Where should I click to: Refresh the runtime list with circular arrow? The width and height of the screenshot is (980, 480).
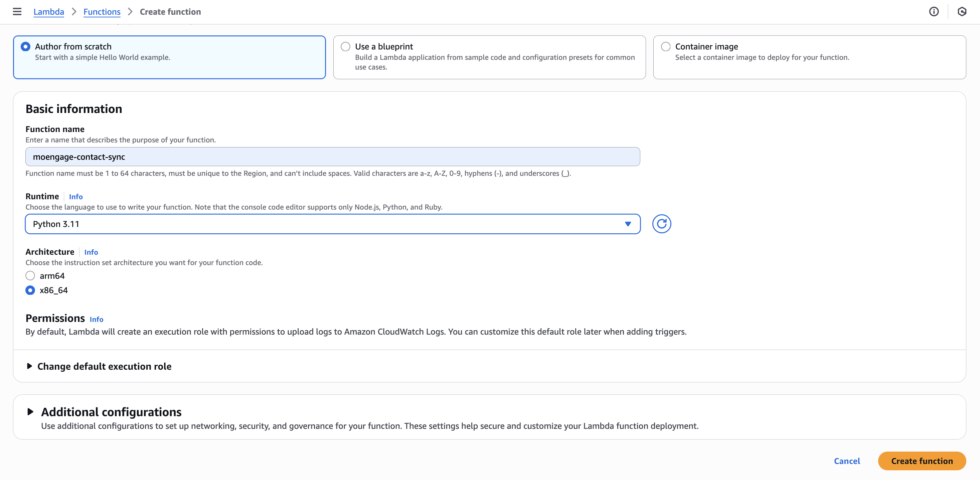pyautogui.click(x=662, y=224)
